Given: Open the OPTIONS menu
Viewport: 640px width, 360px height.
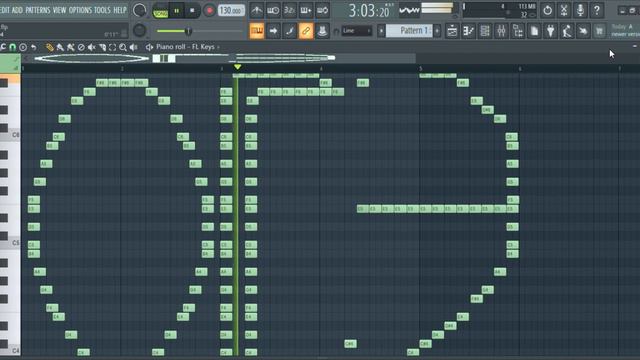Looking at the screenshot, I should click(80, 10).
